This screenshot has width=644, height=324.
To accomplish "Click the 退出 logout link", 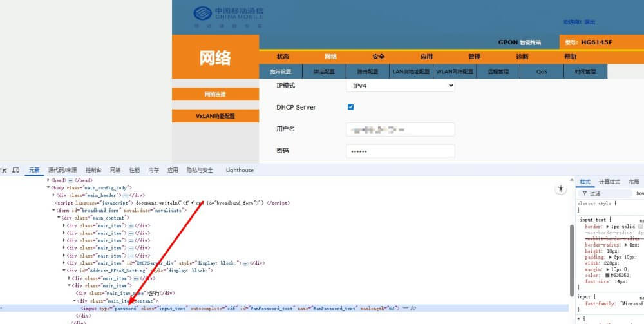I will coord(590,22).
